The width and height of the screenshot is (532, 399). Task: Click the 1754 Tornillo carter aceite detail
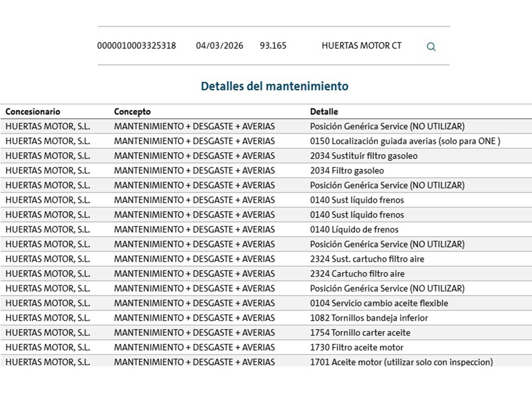point(360,333)
